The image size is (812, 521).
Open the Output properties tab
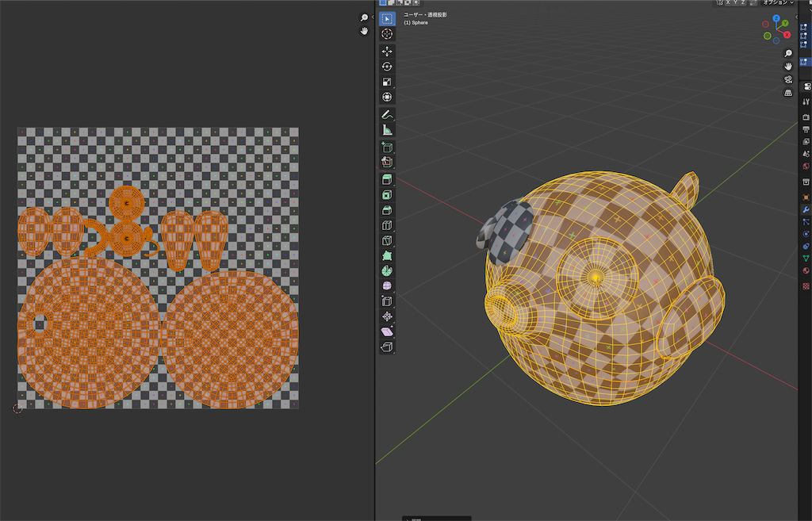[806, 129]
